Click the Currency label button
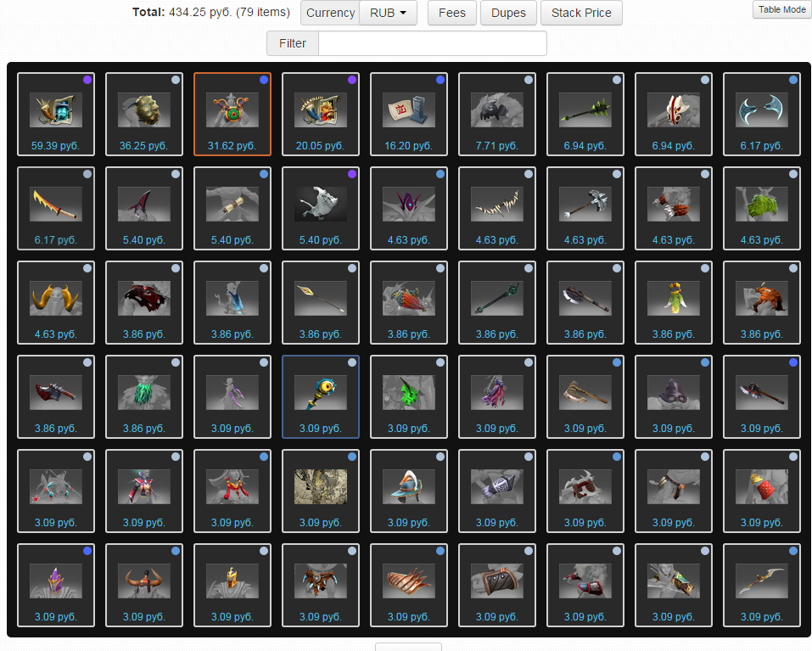This screenshot has width=812, height=651. point(330,13)
